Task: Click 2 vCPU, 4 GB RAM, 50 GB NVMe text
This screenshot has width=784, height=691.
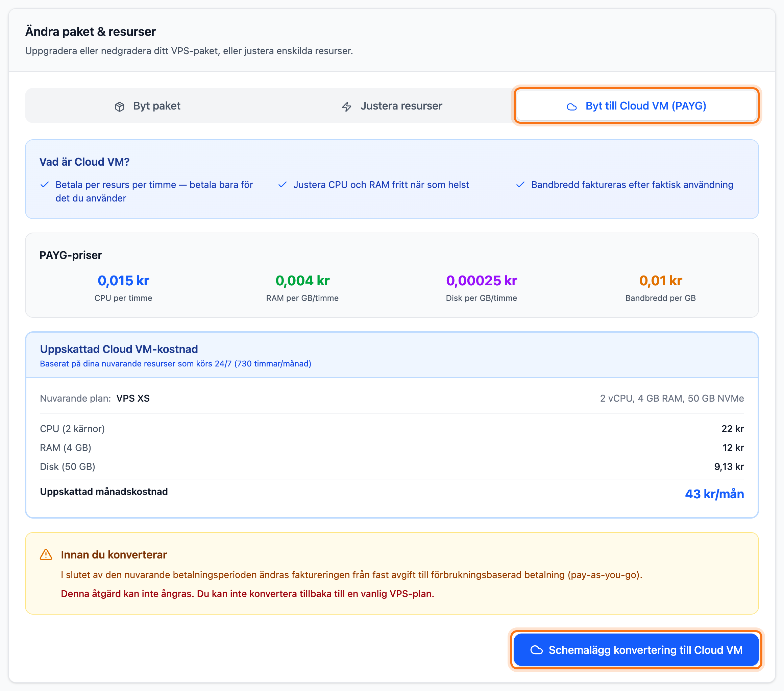Action: [x=671, y=398]
